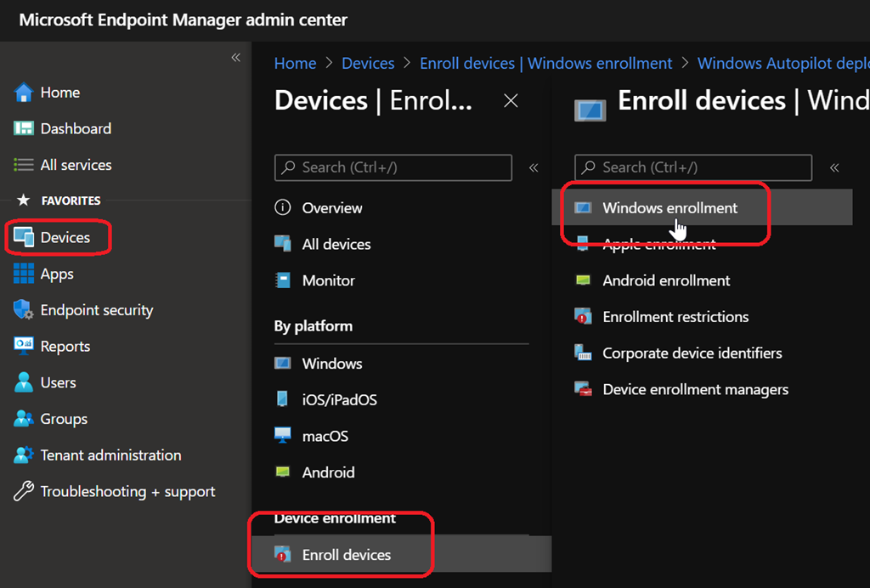The width and height of the screenshot is (870, 588).
Task: Click the Reports icon in sidebar
Action: click(x=24, y=347)
